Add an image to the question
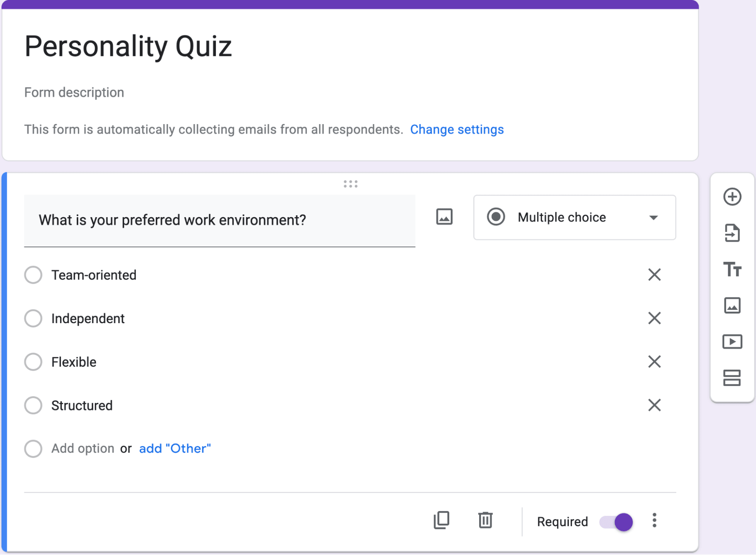756x555 pixels. click(444, 217)
